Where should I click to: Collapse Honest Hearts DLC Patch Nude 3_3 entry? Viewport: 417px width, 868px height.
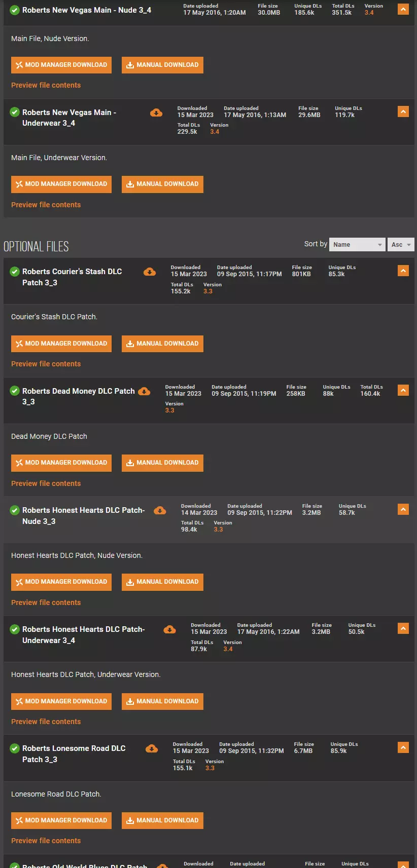pos(403,509)
